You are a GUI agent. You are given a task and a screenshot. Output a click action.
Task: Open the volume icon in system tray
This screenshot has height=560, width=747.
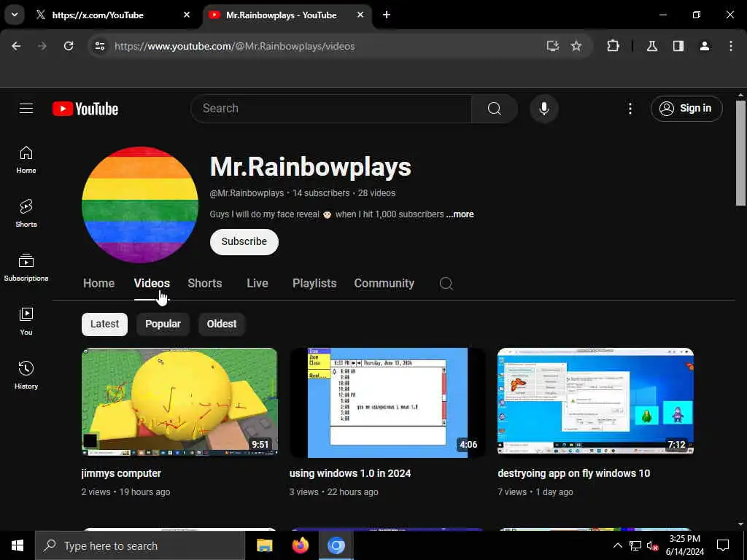[x=652, y=545]
